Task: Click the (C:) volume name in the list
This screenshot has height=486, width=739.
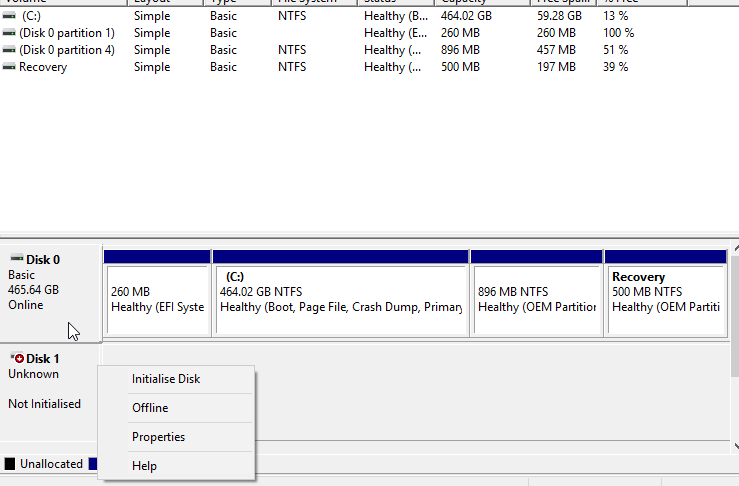Action: tap(31, 16)
